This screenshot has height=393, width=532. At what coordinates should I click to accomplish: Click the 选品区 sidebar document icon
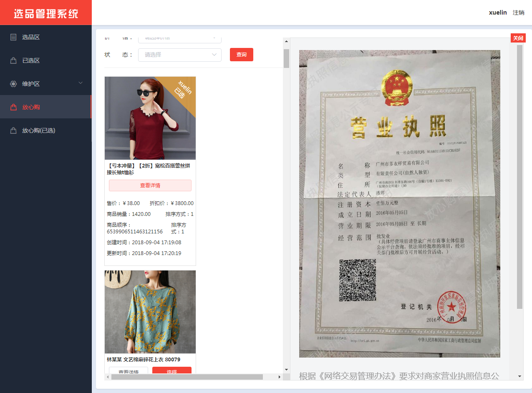coord(13,37)
